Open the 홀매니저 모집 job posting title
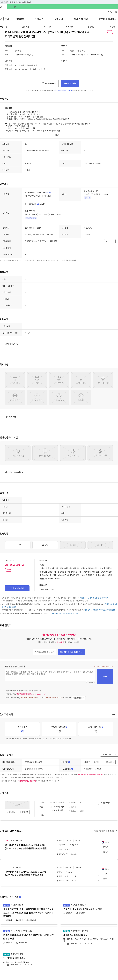This screenshot has width=118, height=980. [26, 847]
